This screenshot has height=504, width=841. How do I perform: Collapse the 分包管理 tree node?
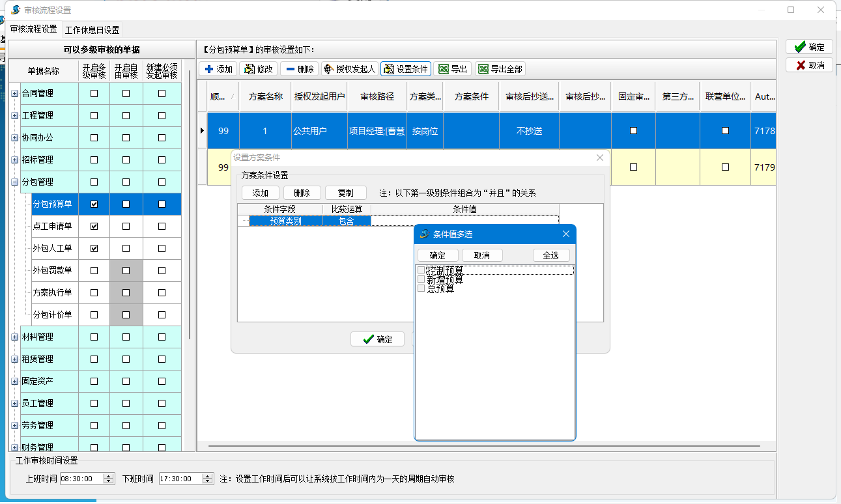[x=15, y=182]
